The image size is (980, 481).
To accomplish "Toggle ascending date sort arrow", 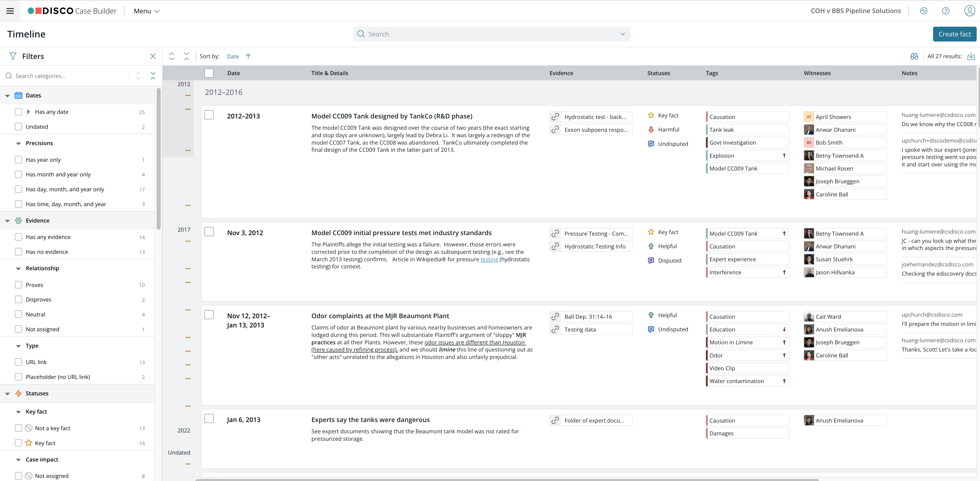I will pos(248,56).
